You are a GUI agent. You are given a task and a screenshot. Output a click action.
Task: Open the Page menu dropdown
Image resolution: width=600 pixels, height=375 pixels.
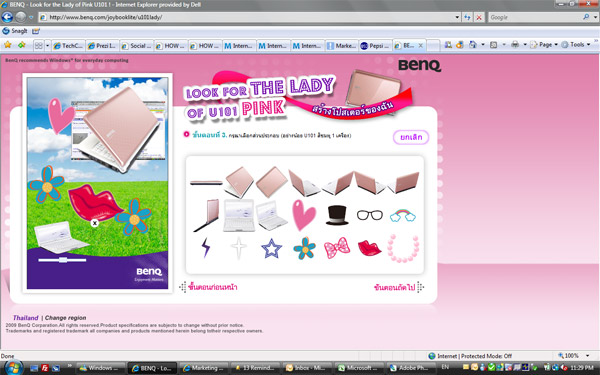(544, 44)
